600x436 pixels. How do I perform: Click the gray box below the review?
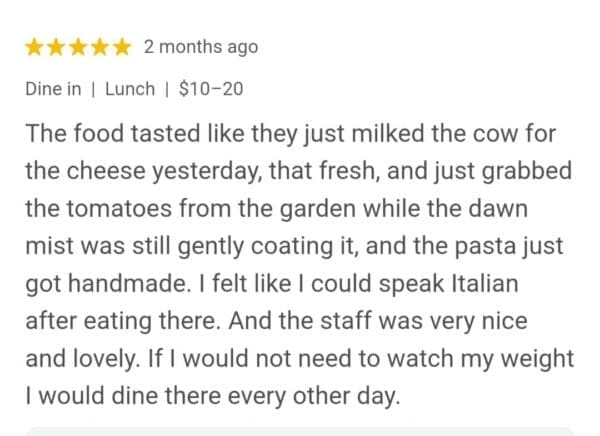(x=300, y=431)
